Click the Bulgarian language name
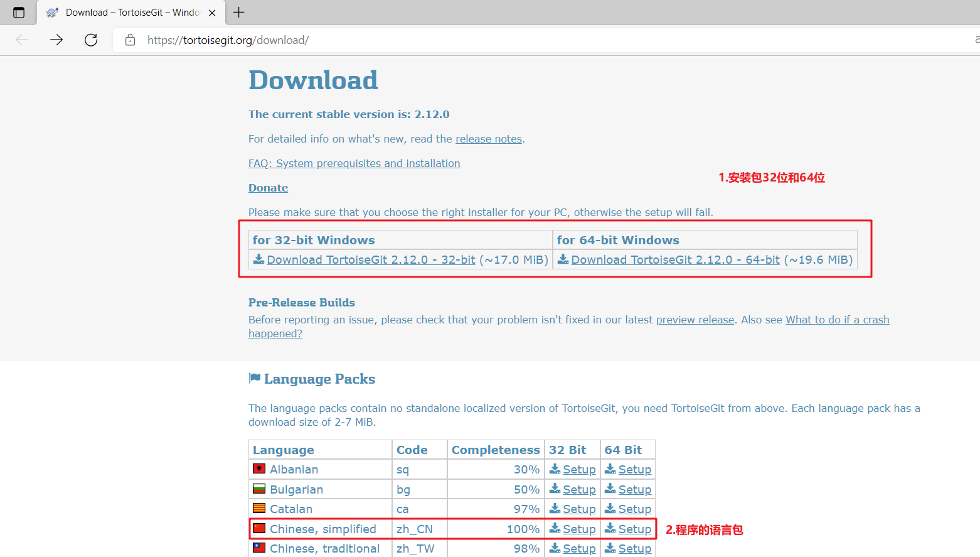980x557 pixels. pos(296,490)
